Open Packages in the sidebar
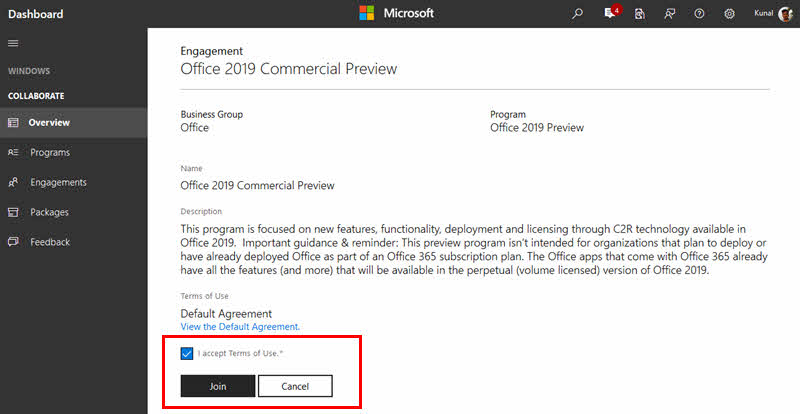Image resolution: width=800 pixels, height=414 pixels. [x=49, y=212]
